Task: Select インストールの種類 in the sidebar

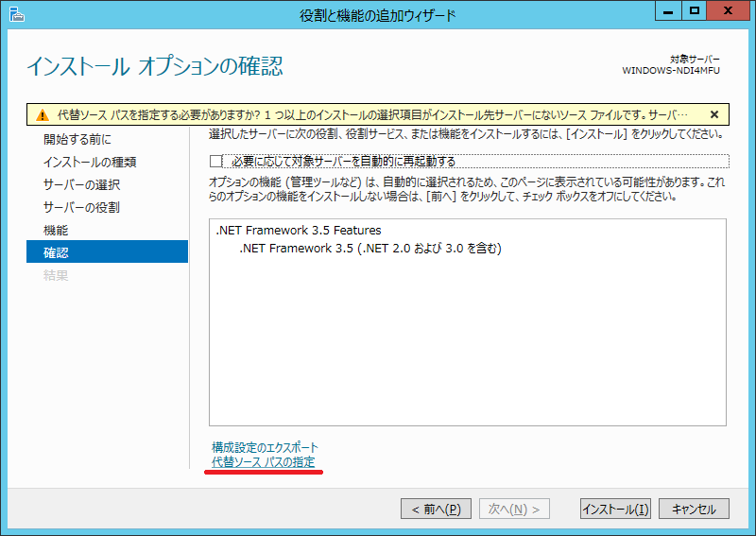Action: 89,163
